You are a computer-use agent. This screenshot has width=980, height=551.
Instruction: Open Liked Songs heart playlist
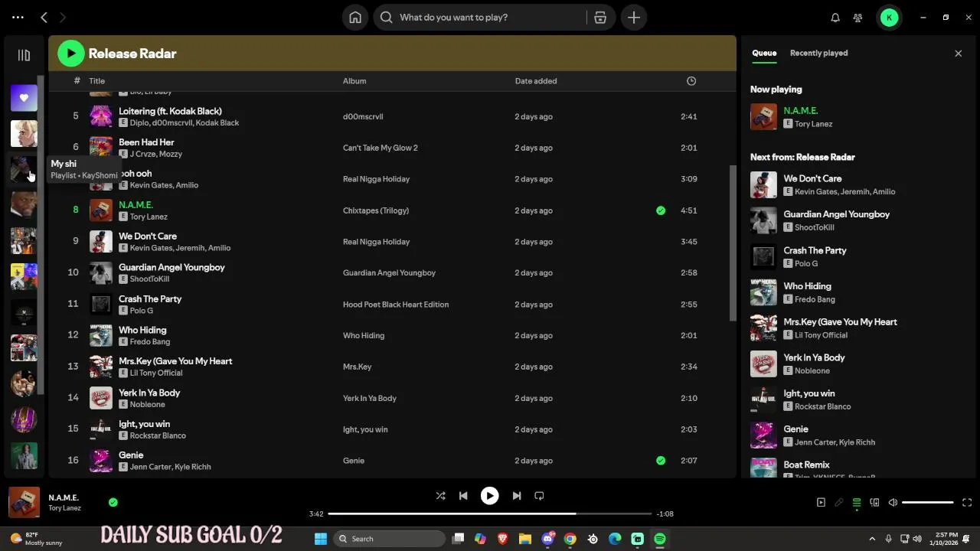24,98
